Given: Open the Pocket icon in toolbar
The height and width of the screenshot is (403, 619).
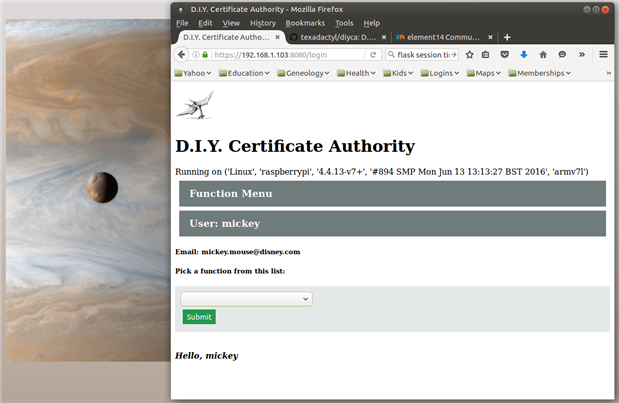Looking at the screenshot, I should tap(505, 54).
